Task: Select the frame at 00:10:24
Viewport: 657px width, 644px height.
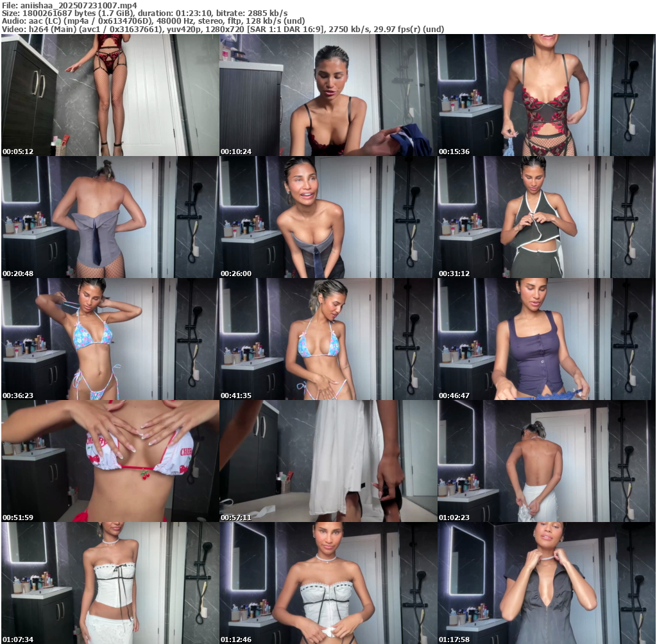Action: click(328, 95)
